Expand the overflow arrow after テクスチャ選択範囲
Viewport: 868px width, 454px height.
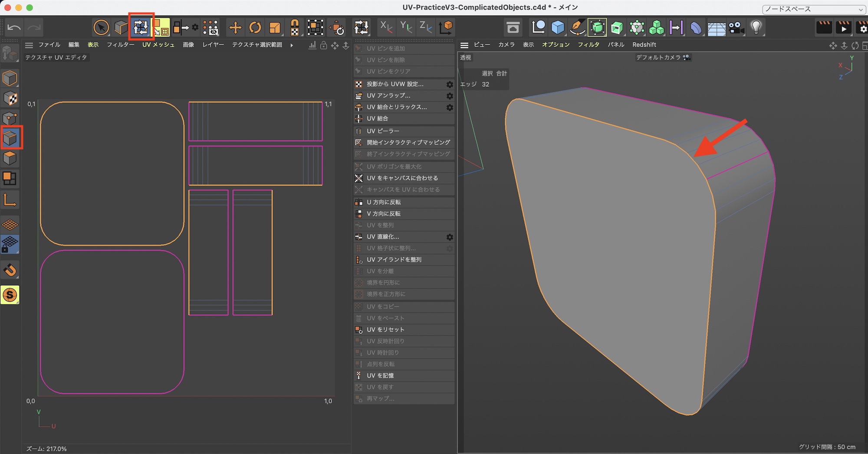tap(292, 45)
